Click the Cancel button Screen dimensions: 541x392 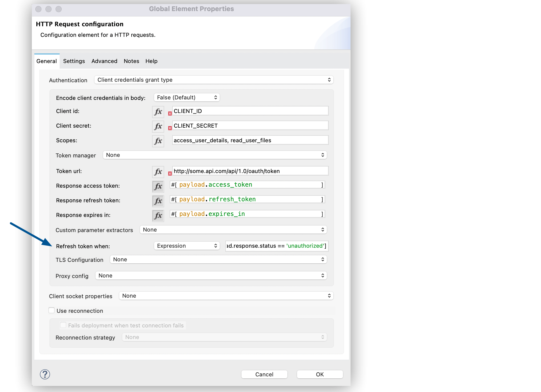[264, 374]
